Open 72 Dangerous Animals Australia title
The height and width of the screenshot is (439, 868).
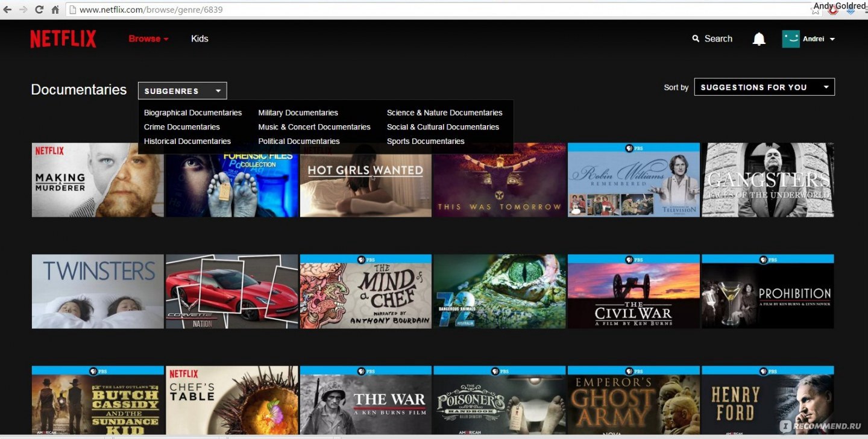pos(500,291)
